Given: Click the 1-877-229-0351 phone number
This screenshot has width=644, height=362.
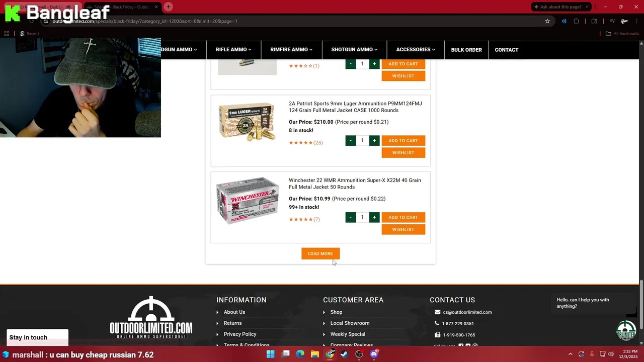Looking at the screenshot, I should 458,324.
